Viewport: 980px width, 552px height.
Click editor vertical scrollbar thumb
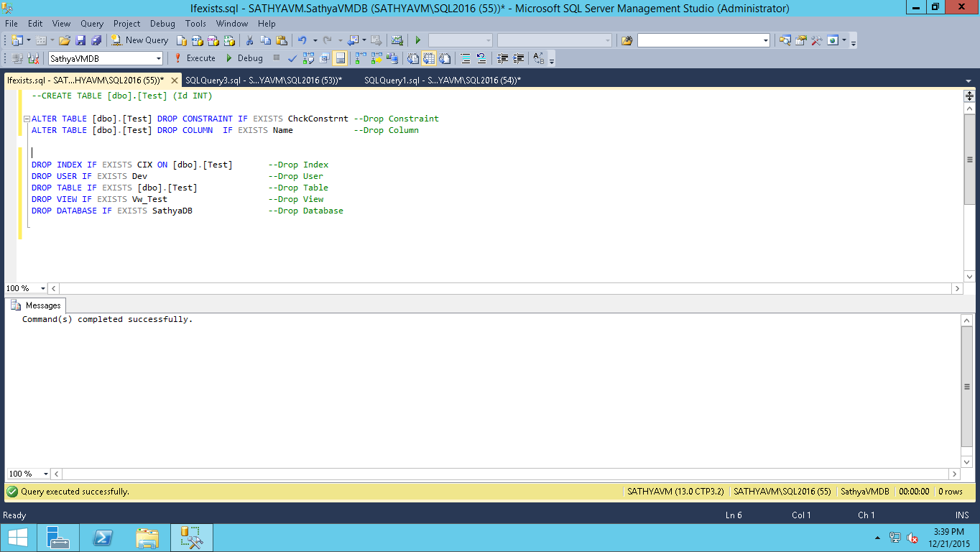pos(969,160)
